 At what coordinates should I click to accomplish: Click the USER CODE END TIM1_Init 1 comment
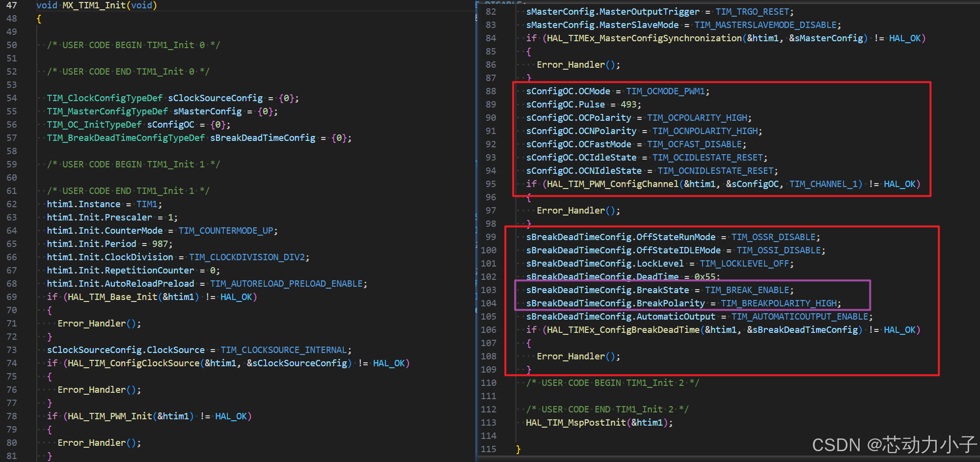128,191
